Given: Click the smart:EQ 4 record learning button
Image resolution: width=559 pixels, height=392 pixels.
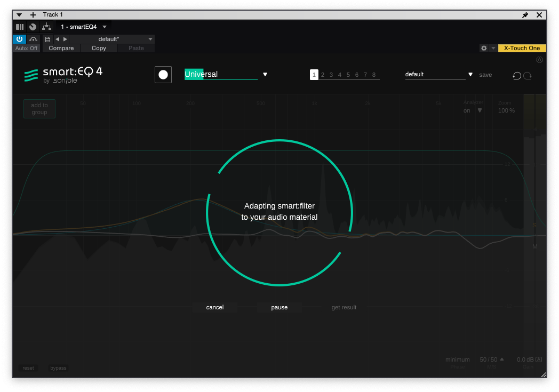Looking at the screenshot, I should point(163,75).
